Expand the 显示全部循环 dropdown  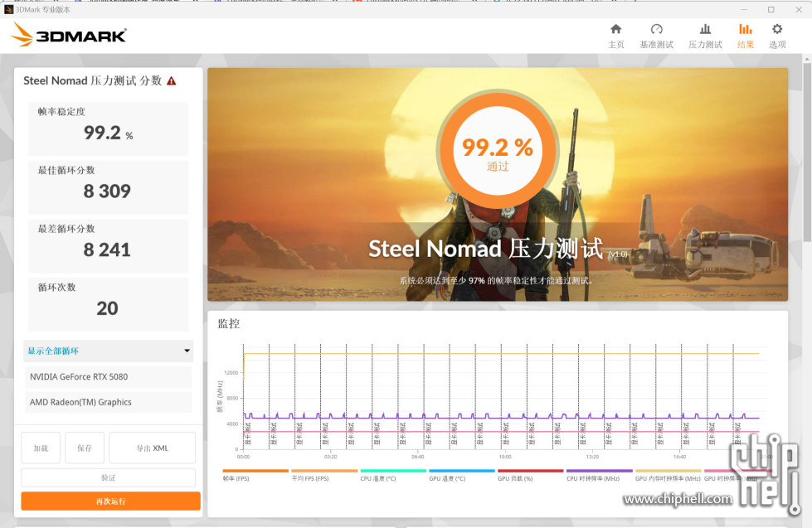[x=108, y=351]
